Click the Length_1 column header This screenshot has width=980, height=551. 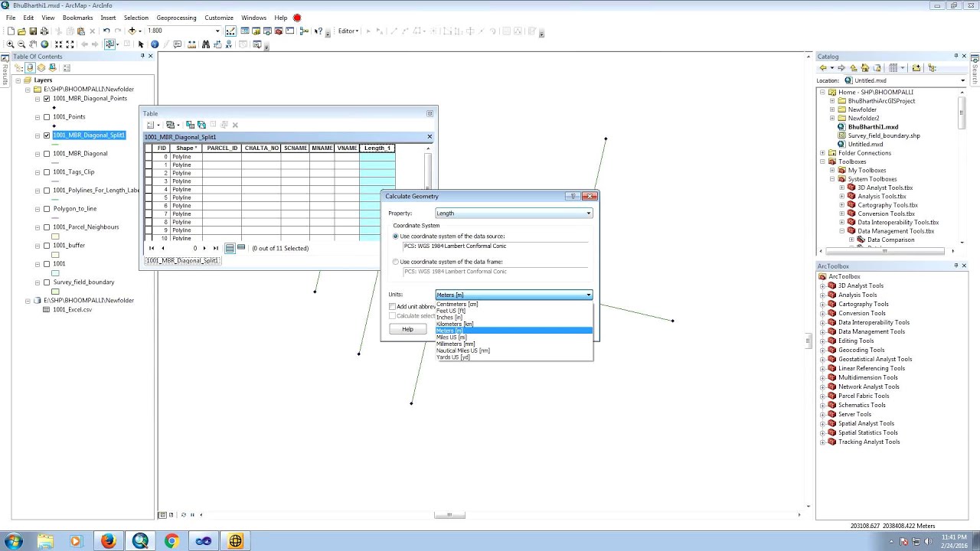[x=377, y=148]
